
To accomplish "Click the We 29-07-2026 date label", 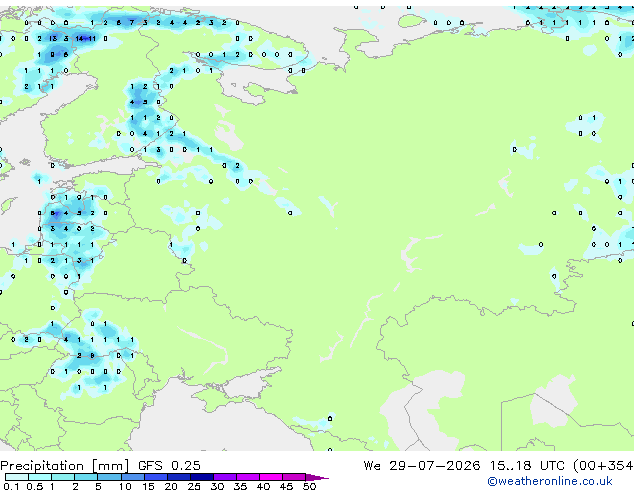I will point(422,466).
